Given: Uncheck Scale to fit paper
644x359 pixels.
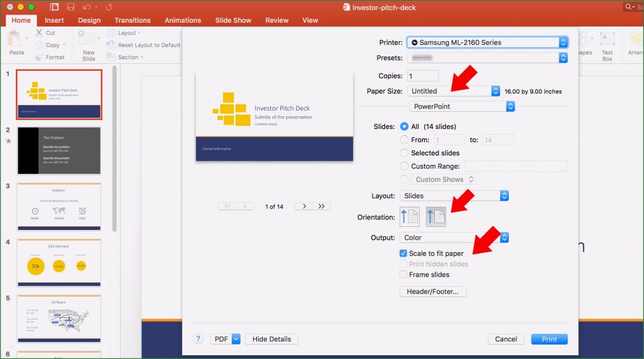Looking at the screenshot, I should click(x=403, y=253).
